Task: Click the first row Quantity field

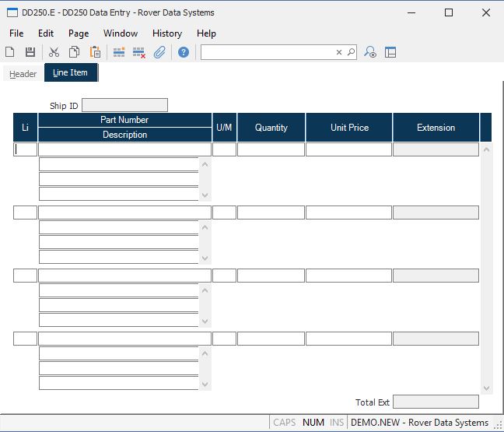Action: click(x=271, y=149)
